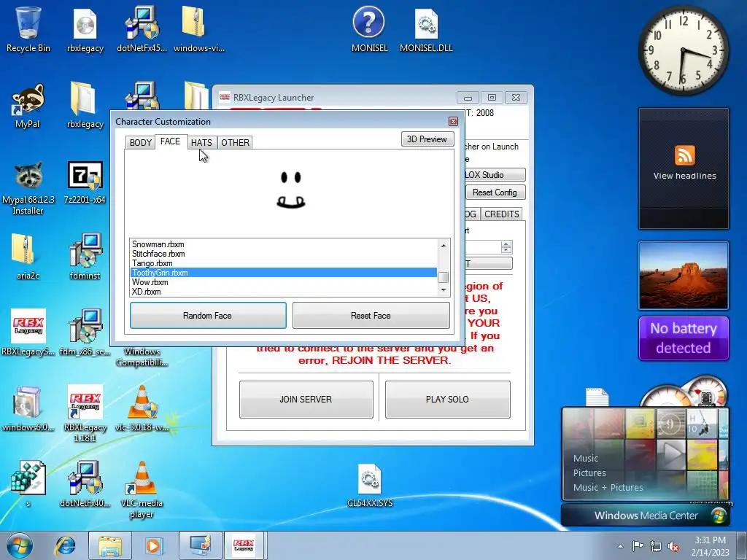Switch to the FACE tab

170,141
